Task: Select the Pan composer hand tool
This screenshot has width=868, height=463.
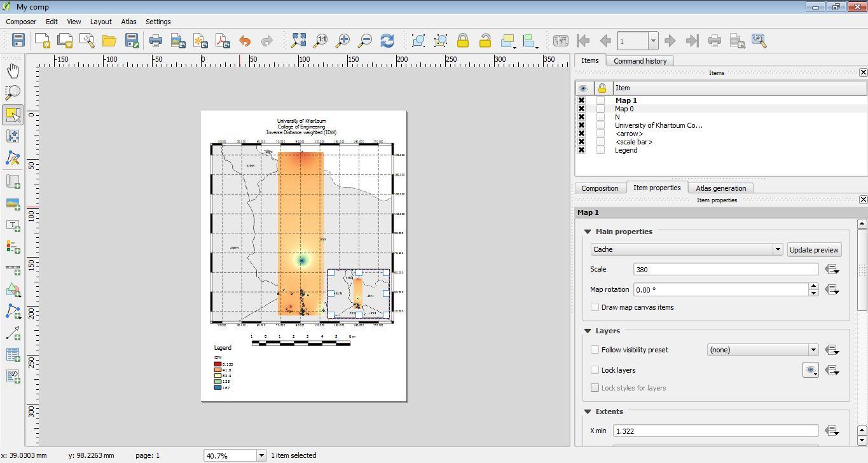Action: [x=13, y=71]
